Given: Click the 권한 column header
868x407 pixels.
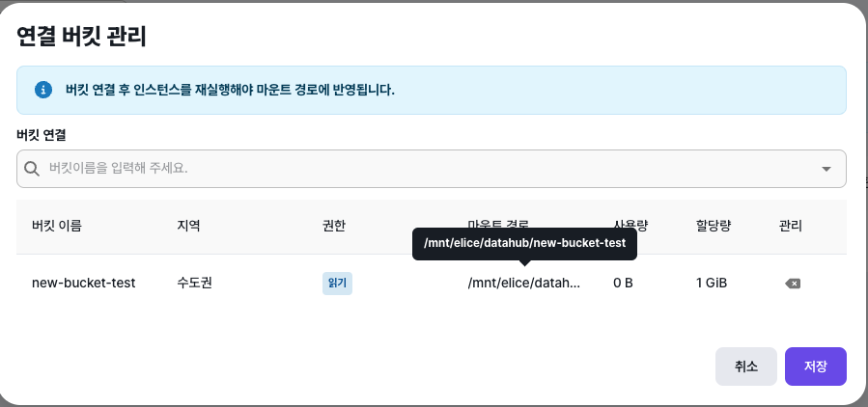Looking at the screenshot, I should click(333, 227).
